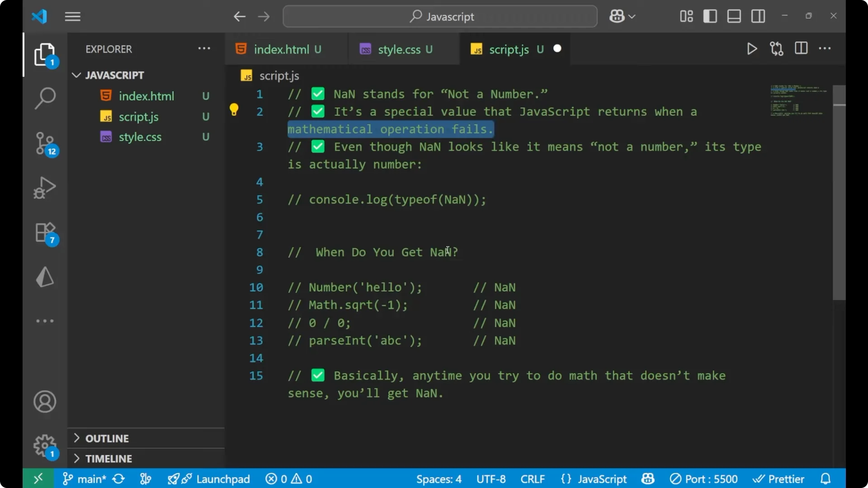Open the main* branch picker
868x488 pixels.
pyautogui.click(x=89, y=479)
